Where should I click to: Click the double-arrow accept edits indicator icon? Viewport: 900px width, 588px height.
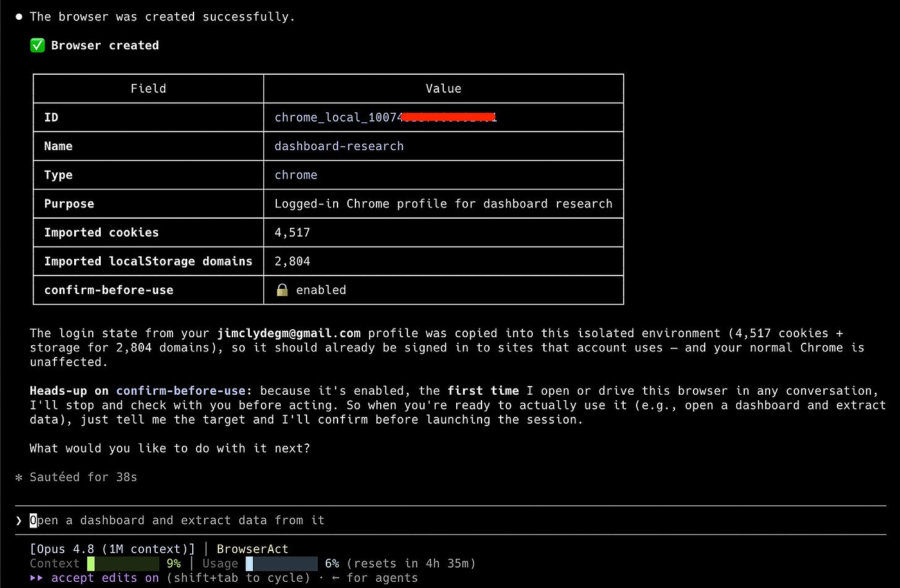pos(36,578)
